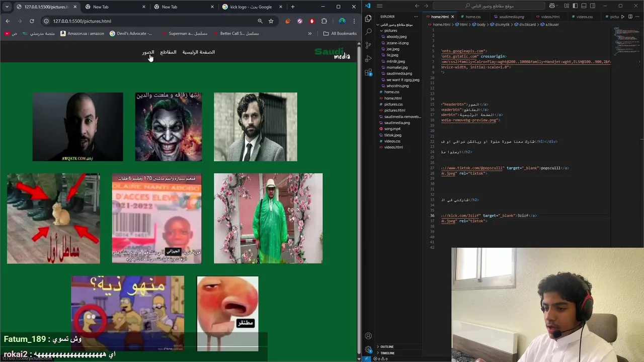Switch to videos.html editor tab
The width and height of the screenshot is (644, 362).
[x=550, y=17]
